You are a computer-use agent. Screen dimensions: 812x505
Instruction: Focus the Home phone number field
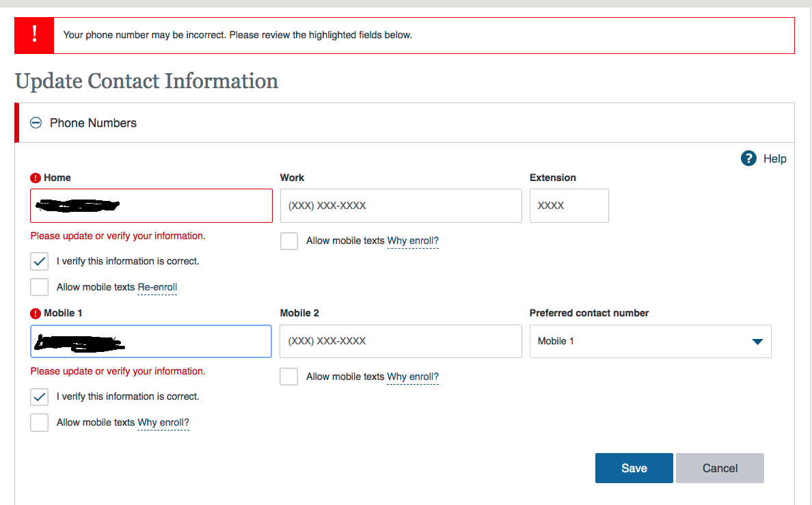click(151, 206)
